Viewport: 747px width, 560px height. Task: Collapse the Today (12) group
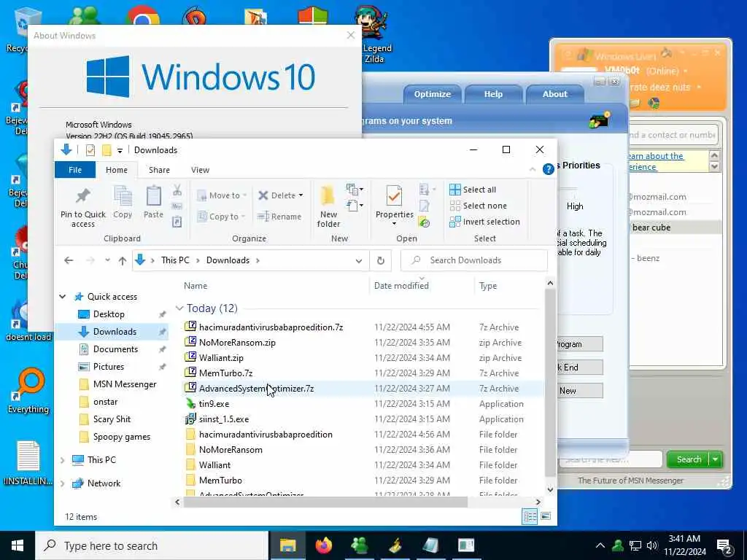pyautogui.click(x=179, y=308)
